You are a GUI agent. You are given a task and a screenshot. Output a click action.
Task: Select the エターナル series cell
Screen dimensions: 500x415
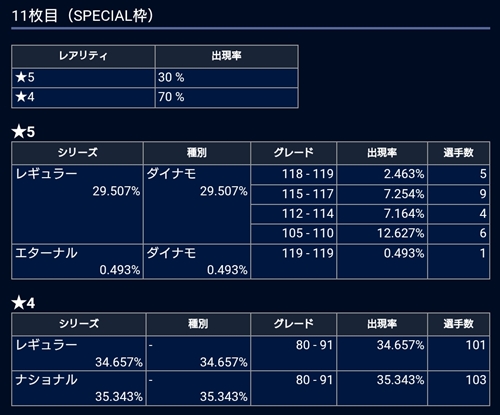[x=77, y=261]
